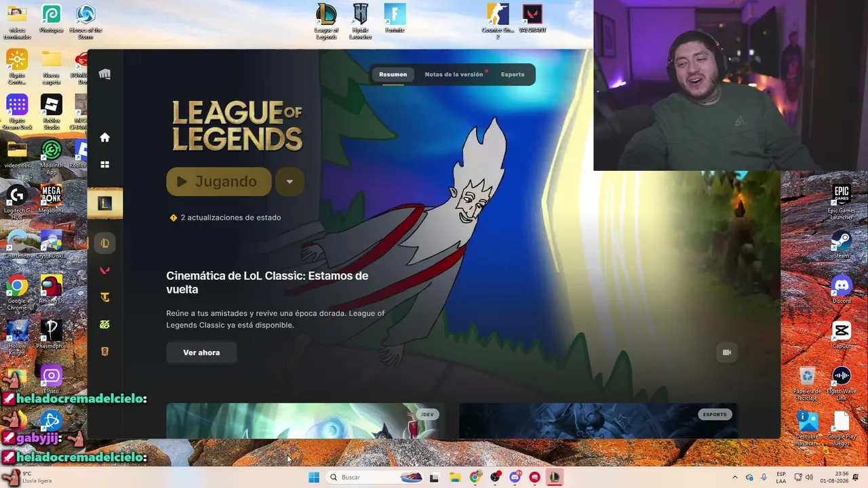Choose the round League of Legends sidebar icon
868x488 pixels.
coord(104,243)
